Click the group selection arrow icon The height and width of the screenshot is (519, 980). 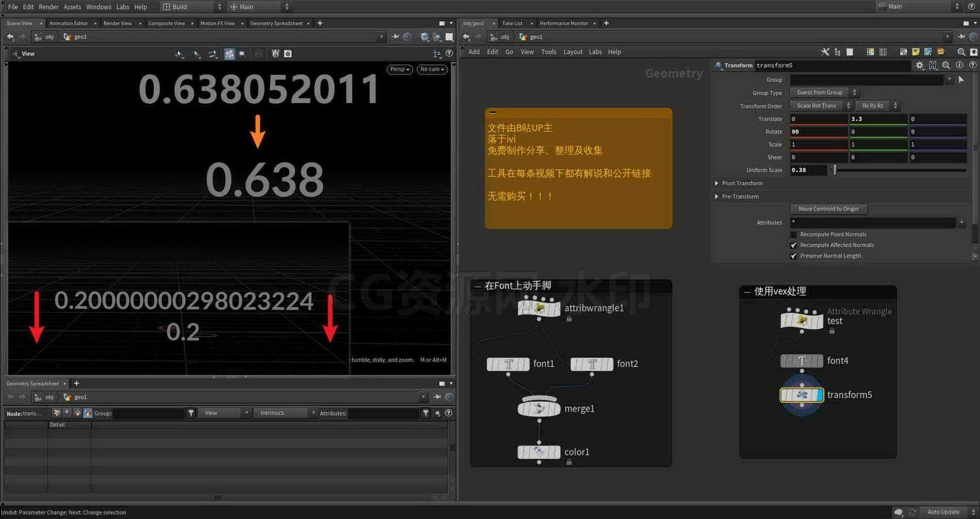click(x=961, y=80)
